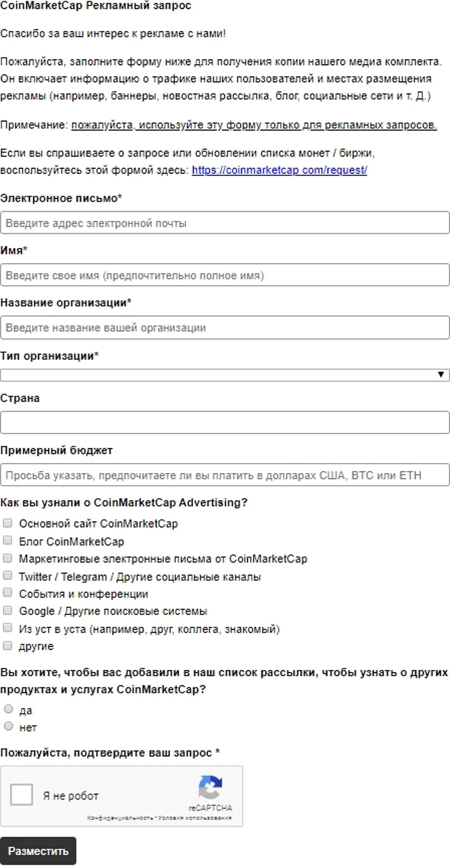Tick the 'Из уст в уста' checkbox
Image resolution: width=450 pixels, height=868 pixels.
pos(8,628)
